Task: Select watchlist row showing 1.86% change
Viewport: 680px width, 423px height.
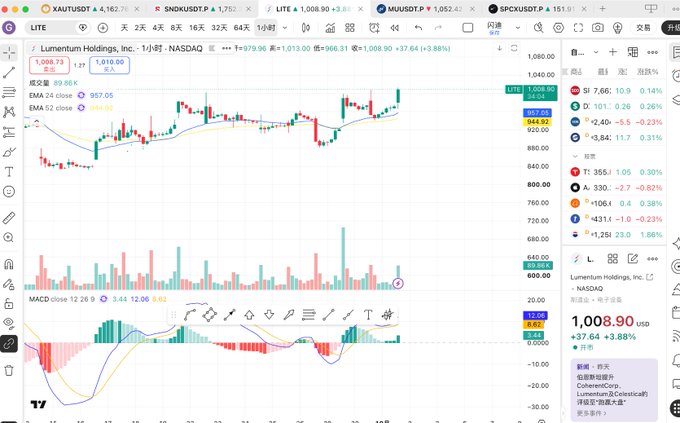Action: coord(615,235)
